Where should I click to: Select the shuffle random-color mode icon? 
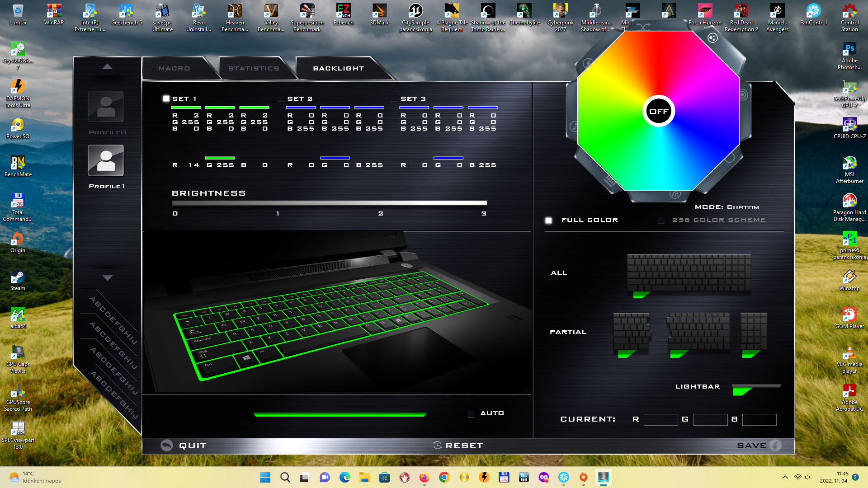[x=642, y=27]
